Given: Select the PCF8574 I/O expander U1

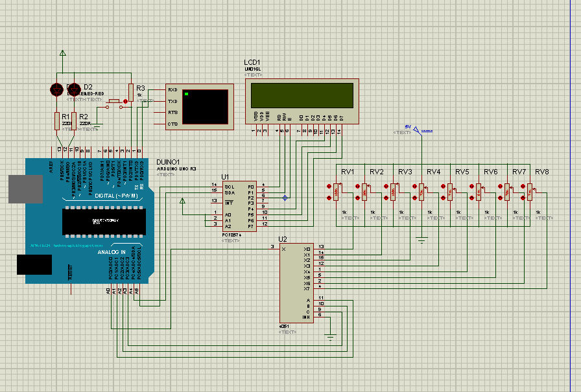Looking at the screenshot, I should (x=239, y=206).
